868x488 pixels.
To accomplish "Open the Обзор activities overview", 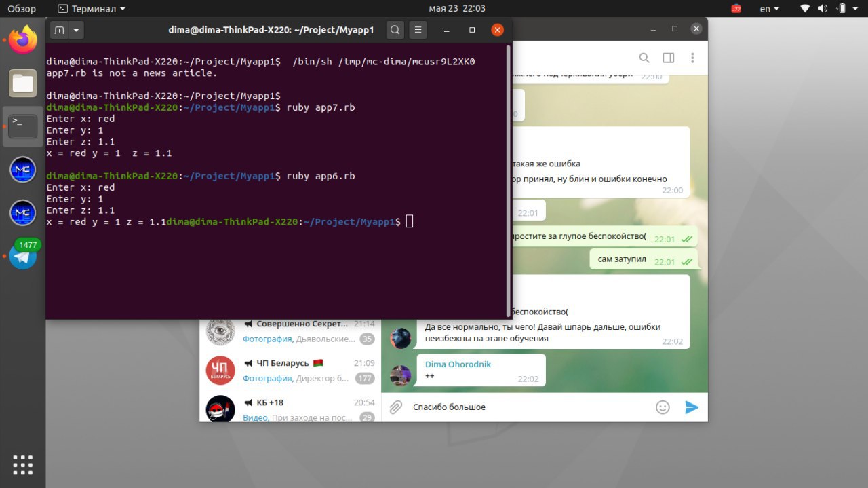I will [x=22, y=9].
